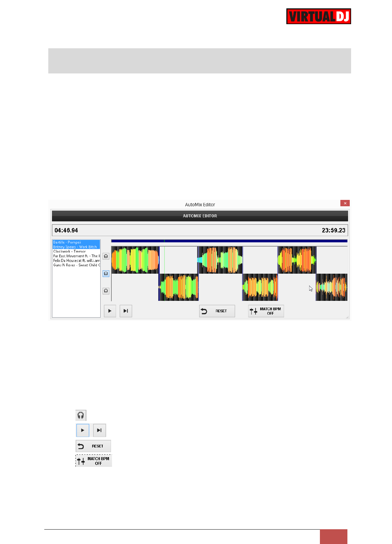
Task: Click last waveform block on lower row
Action: tap(332, 287)
